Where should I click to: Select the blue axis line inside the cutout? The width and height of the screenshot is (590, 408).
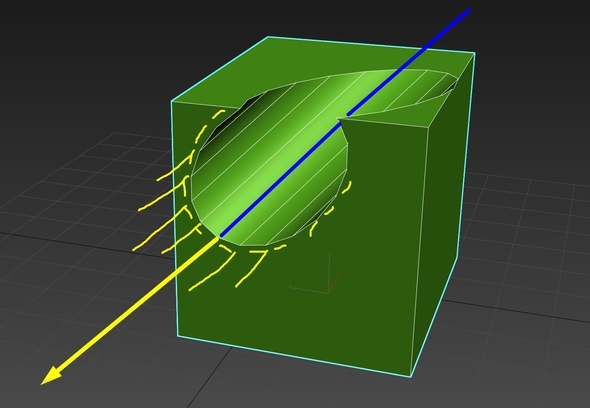coord(281,180)
